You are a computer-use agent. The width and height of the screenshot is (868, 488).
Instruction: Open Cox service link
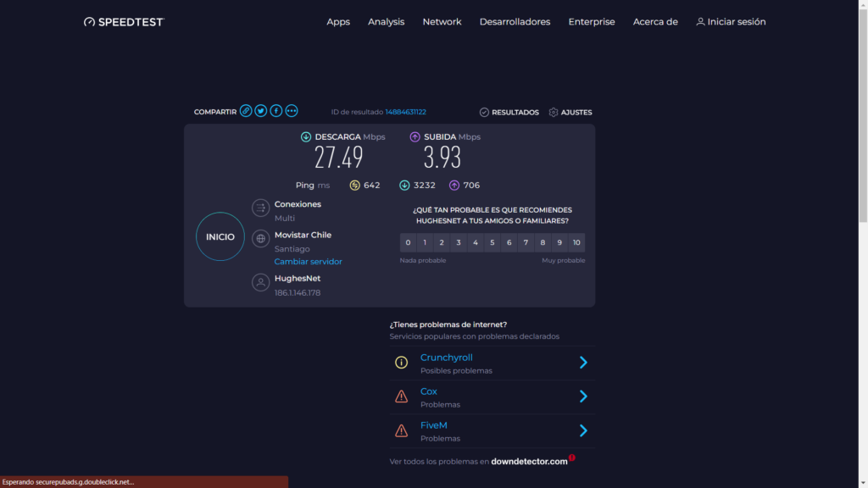click(428, 391)
